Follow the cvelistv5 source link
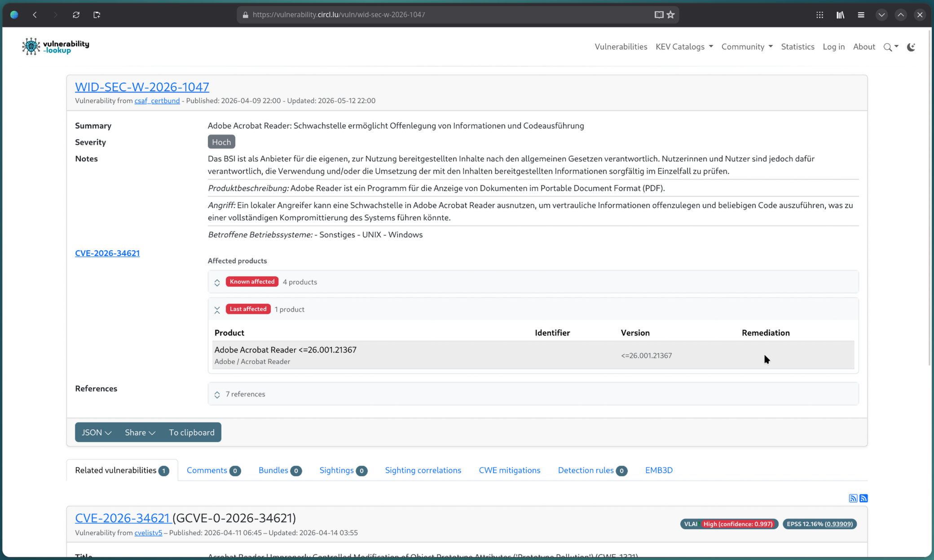 [148, 533]
